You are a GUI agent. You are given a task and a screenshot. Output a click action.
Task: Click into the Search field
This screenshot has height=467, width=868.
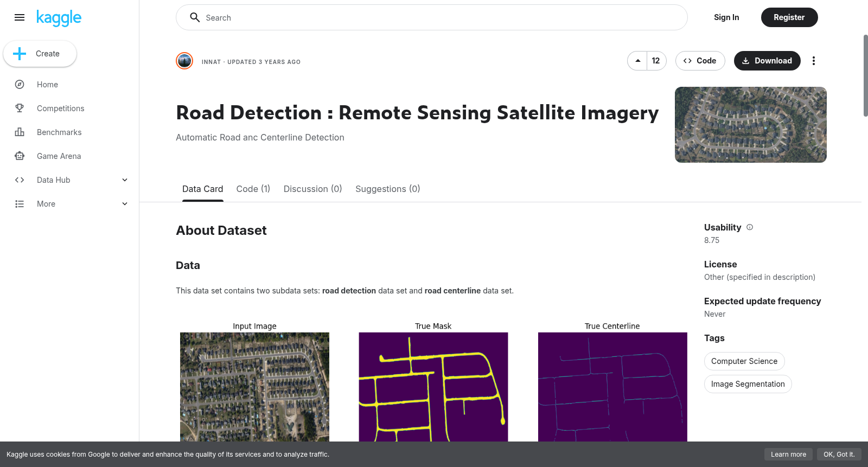click(432, 17)
